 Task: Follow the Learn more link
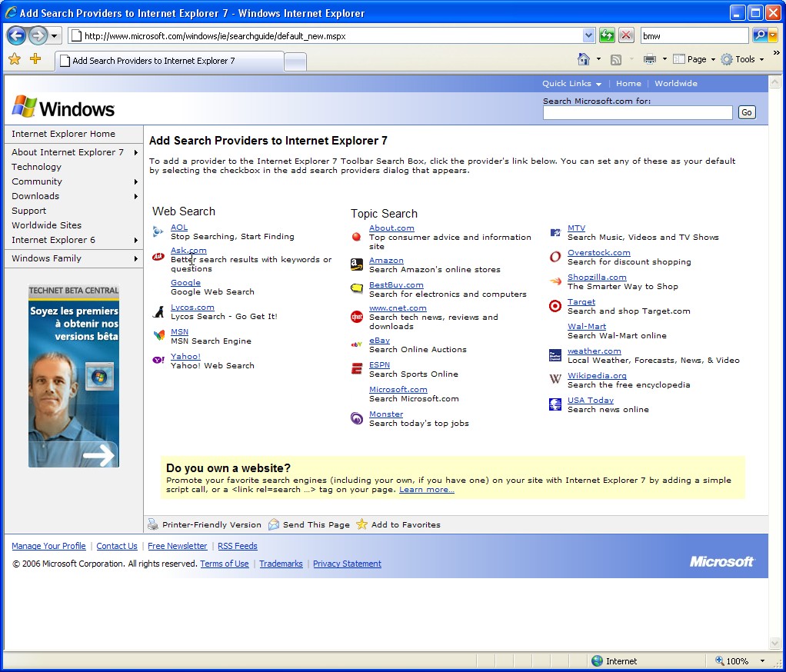427,490
